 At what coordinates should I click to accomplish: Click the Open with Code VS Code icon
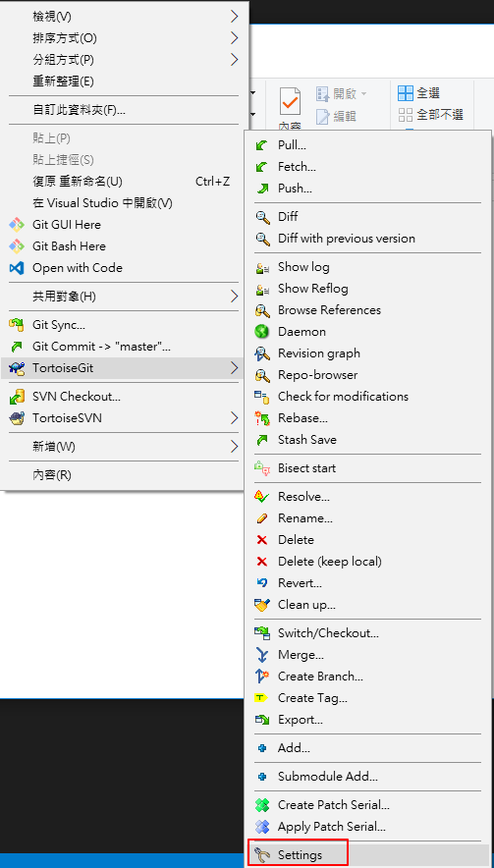pyautogui.click(x=17, y=268)
